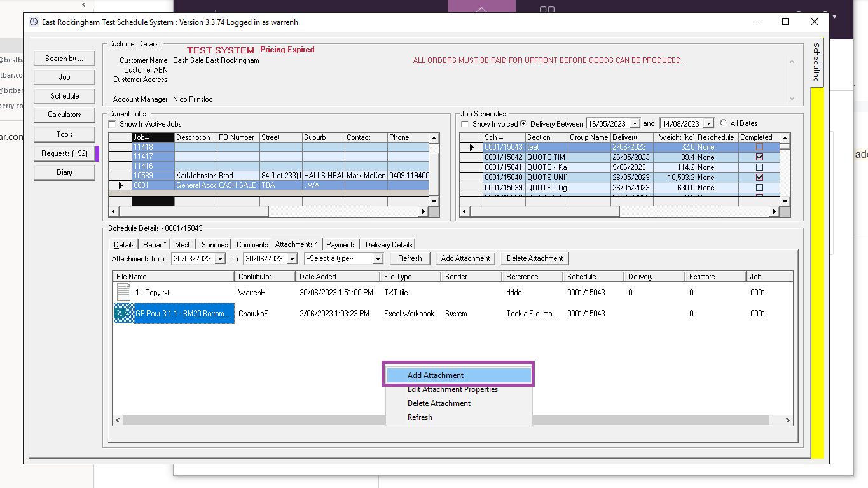Image resolution: width=868 pixels, height=488 pixels.
Task: Click the clock icon in the title bar
Action: pos(33,22)
